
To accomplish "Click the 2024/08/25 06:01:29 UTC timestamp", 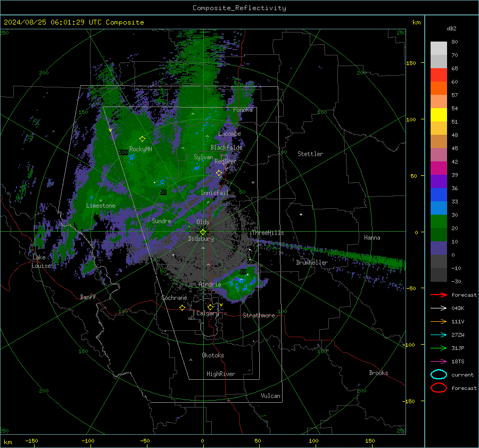I will tap(53, 22).
